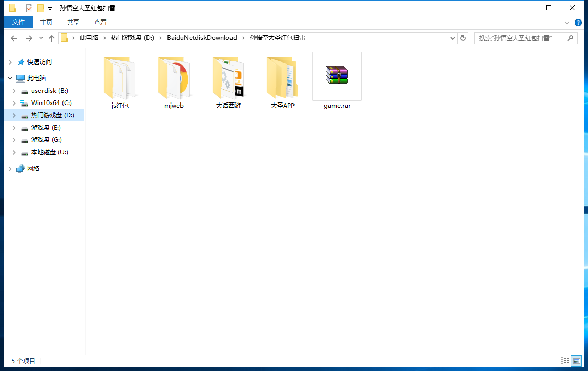Switch to the 查看 ribbon tab
The image size is (588, 371).
click(100, 22)
